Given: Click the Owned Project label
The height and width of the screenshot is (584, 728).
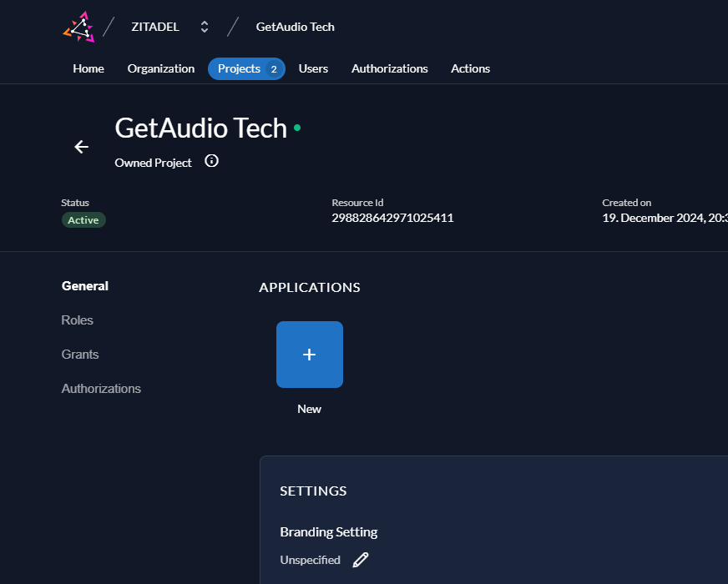Looking at the screenshot, I should 154,163.
